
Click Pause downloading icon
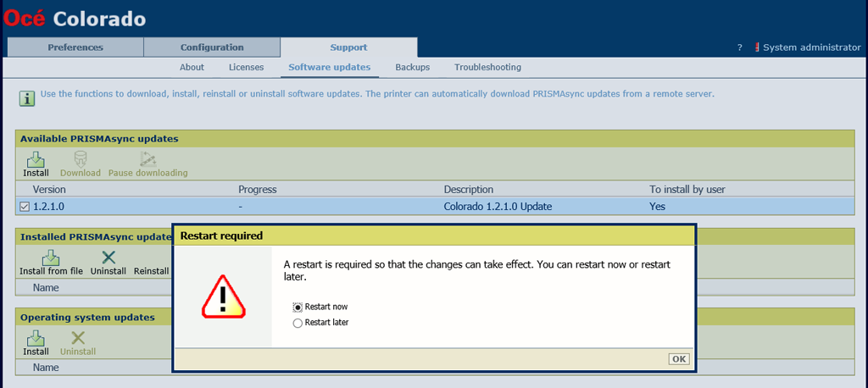147,159
